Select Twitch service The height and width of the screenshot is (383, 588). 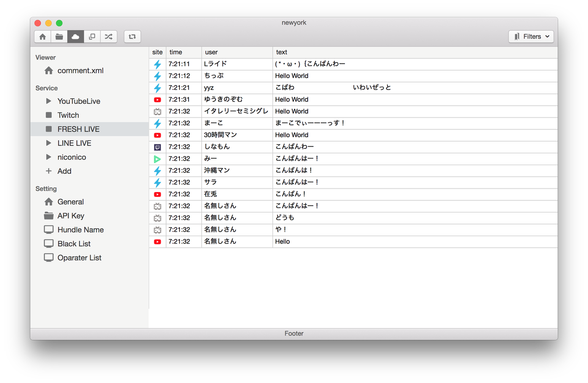[x=89, y=115]
